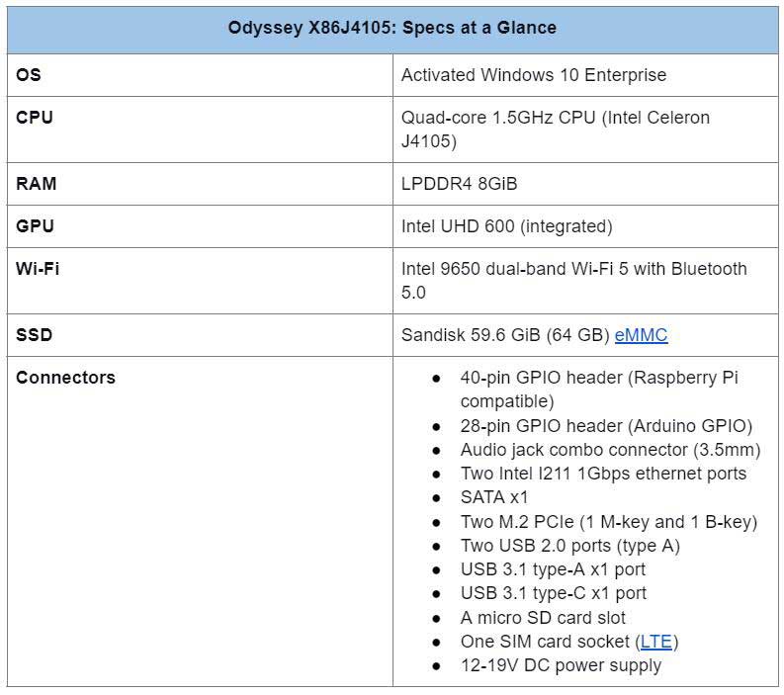Select the 'LPDDR4 8GiB' value
The width and height of the screenshot is (784, 695).
pyautogui.click(x=459, y=184)
